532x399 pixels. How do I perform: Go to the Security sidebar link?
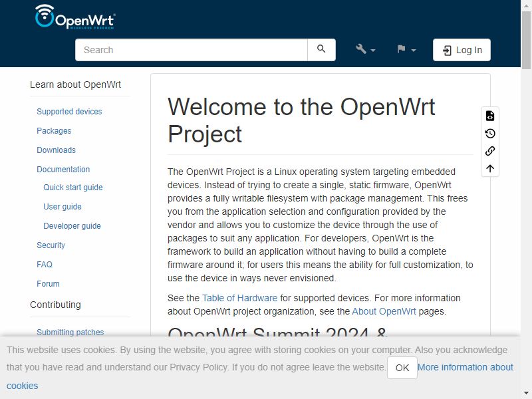(51, 245)
